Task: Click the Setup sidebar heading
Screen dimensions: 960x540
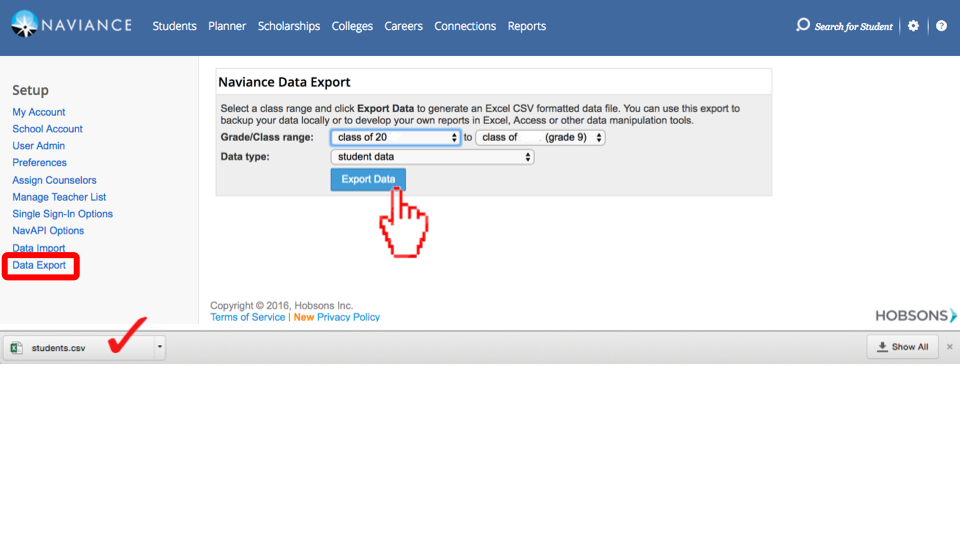Action: click(x=30, y=90)
